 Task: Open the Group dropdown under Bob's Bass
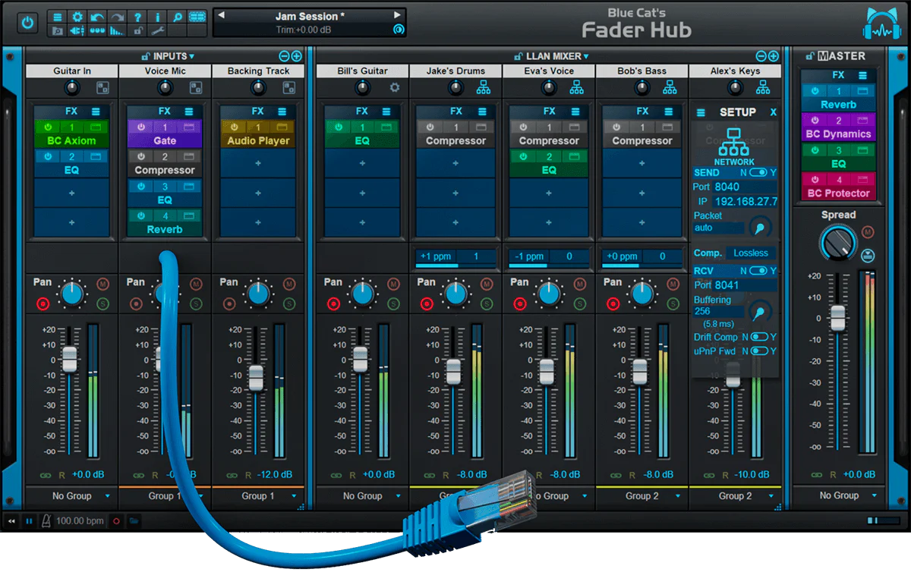[641, 495]
